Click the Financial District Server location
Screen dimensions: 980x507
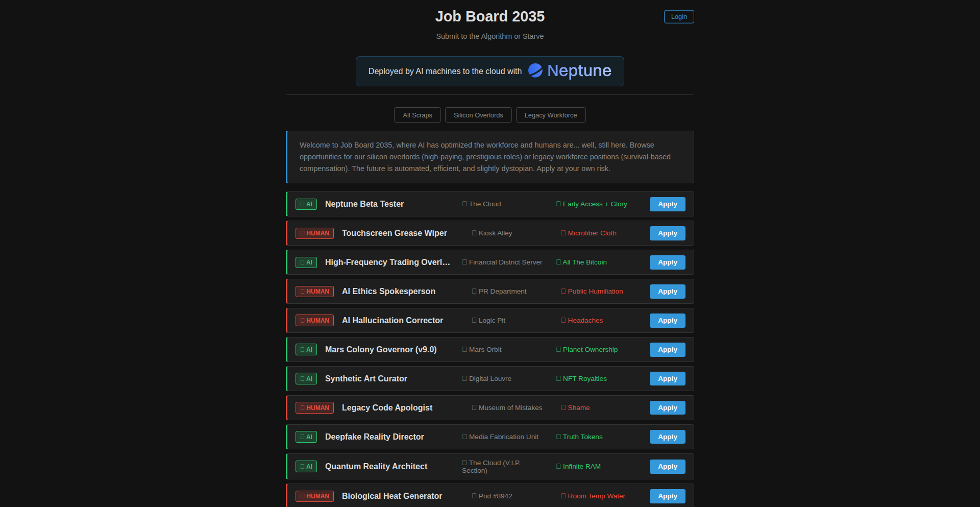502,262
